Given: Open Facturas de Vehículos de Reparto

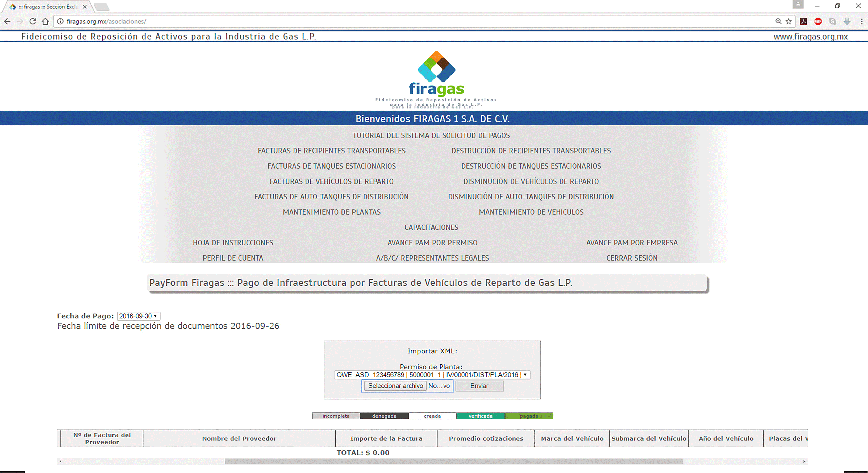Looking at the screenshot, I should [332, 181].
